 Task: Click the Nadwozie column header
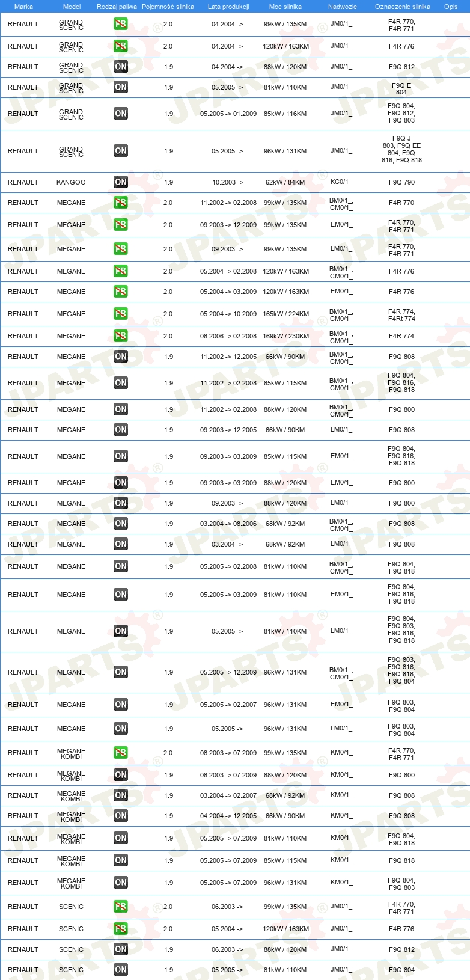point(343,7)
